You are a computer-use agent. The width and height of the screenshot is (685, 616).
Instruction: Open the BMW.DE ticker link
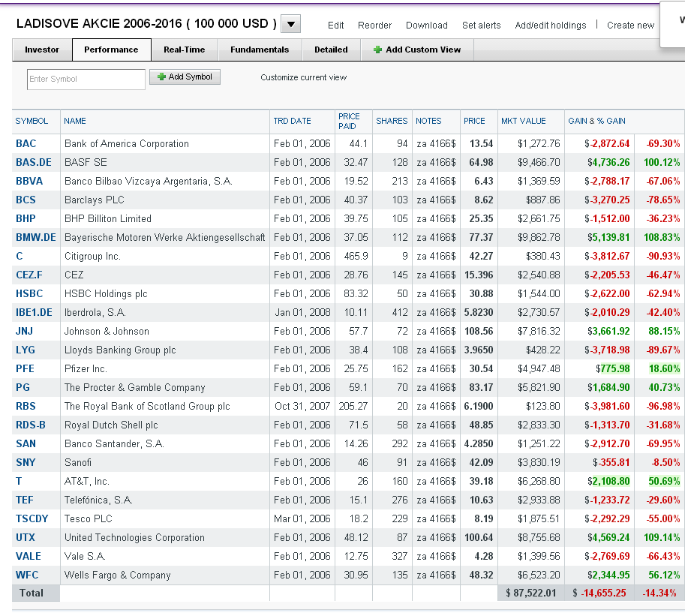[36, 238]
